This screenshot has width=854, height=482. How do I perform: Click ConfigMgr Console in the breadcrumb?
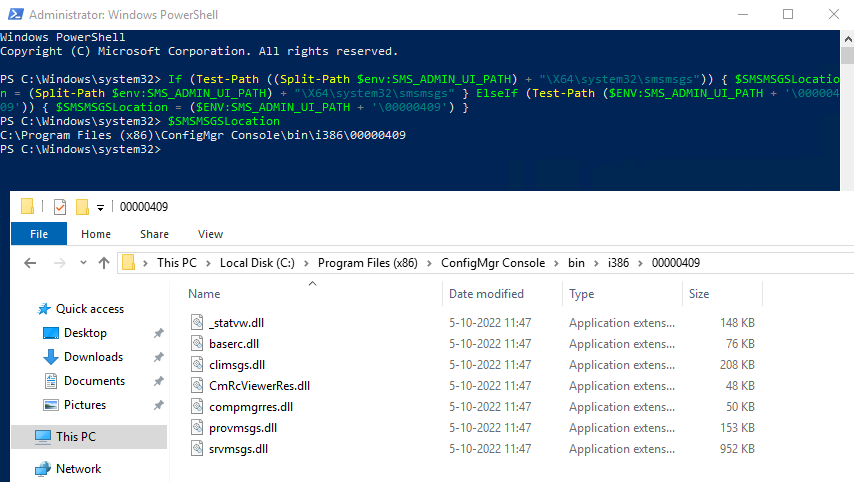click(x=493, y=263)
